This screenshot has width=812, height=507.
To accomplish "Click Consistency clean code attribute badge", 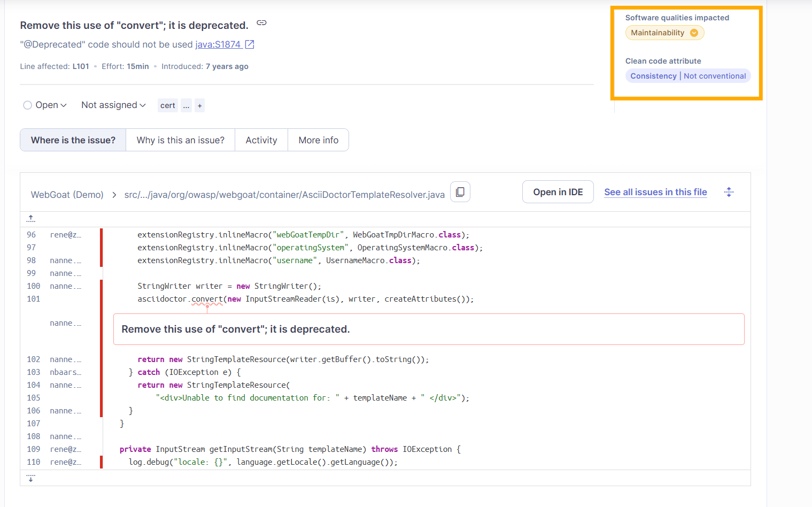I will [688, 76].
